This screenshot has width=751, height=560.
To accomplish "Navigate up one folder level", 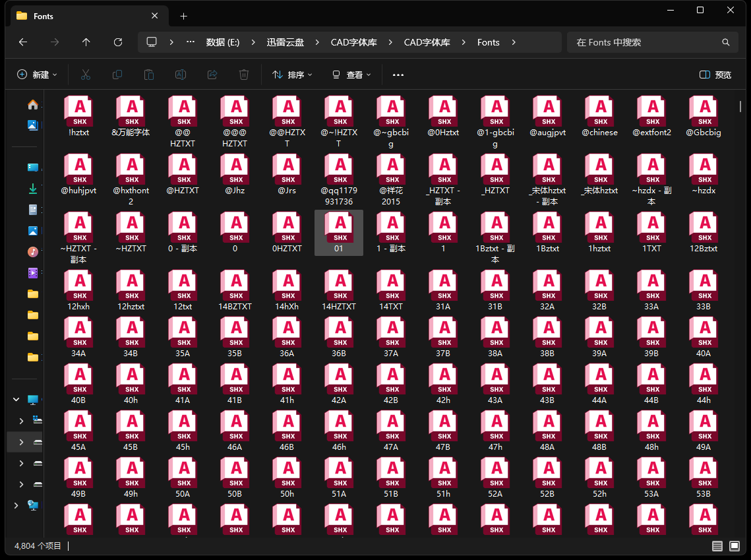I will [x=86, y=42].
